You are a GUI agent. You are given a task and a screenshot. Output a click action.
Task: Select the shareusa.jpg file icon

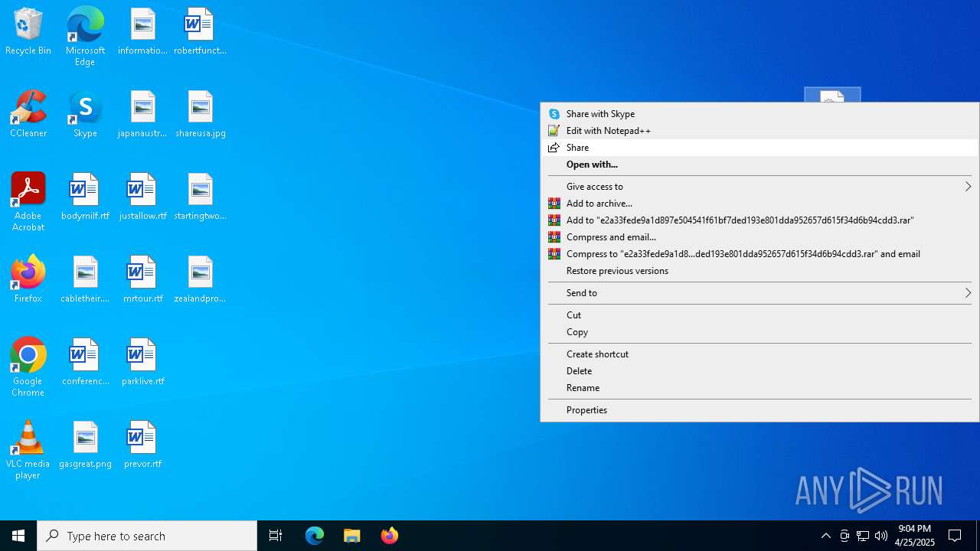(200, 115)
